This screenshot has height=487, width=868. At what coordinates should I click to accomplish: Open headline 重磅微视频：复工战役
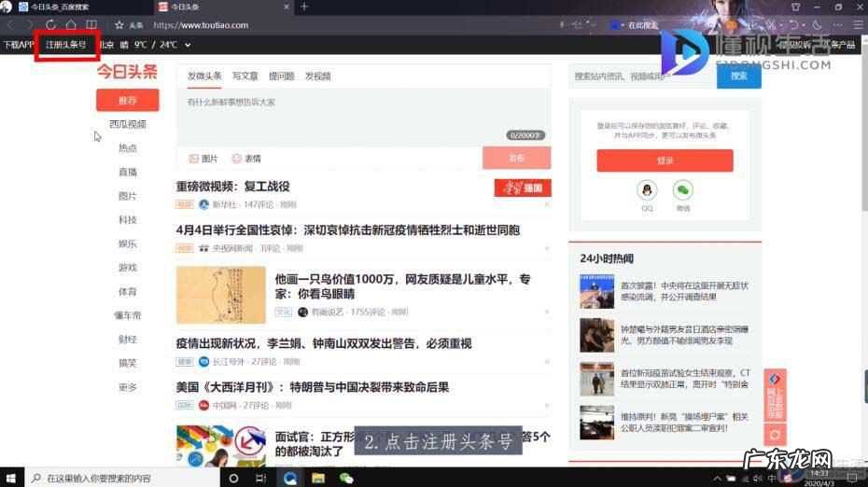(233, 187)
